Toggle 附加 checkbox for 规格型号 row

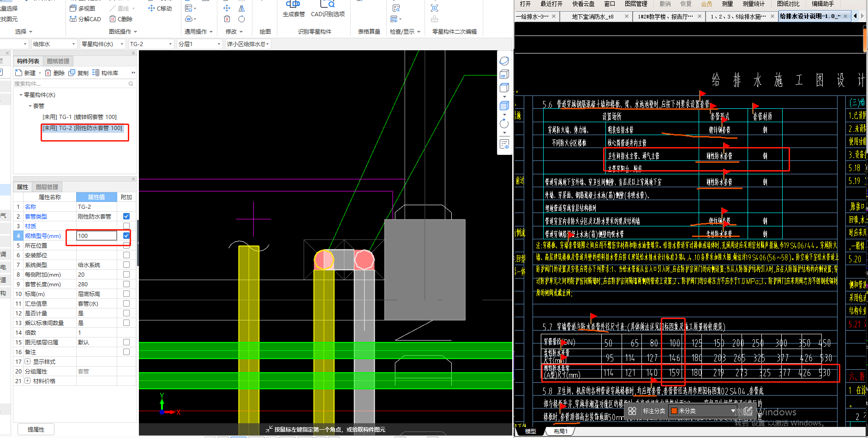pyautogui.click(x=126, y=236)
